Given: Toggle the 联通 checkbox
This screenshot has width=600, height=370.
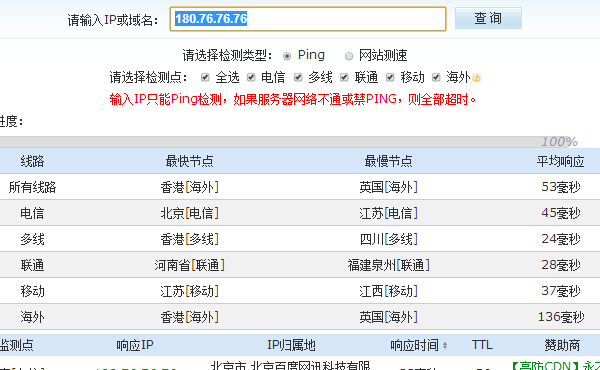Looking at the screenshot, I should (x=344, y=78).
